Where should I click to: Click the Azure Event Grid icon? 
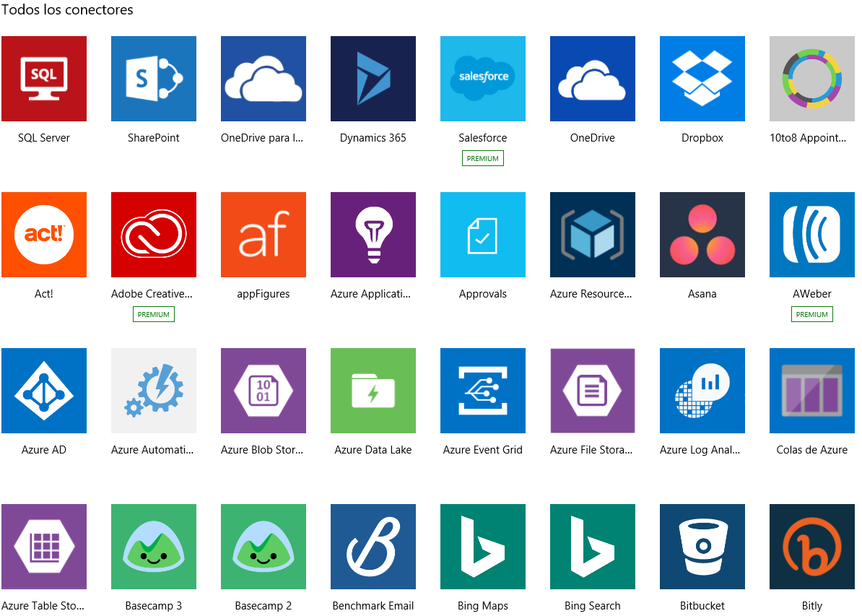pyautogui.click(x=483, y=391)
